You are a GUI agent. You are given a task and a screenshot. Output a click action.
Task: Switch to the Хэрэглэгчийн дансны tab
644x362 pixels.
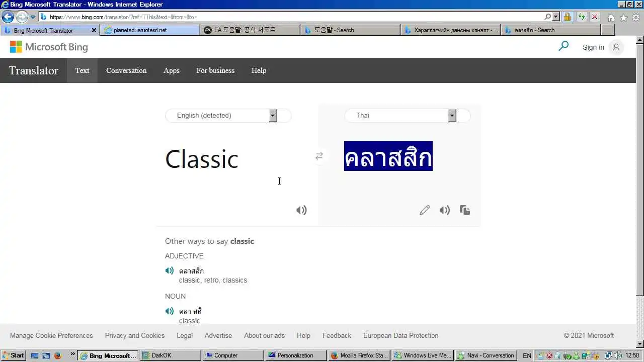click(451, 30)
